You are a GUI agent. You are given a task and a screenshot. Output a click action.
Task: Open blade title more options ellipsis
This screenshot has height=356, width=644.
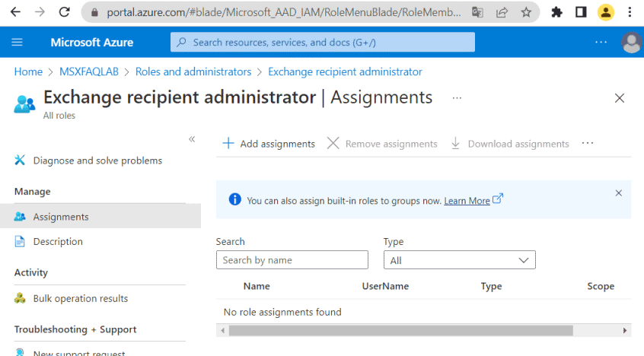[x=457, y=98]
